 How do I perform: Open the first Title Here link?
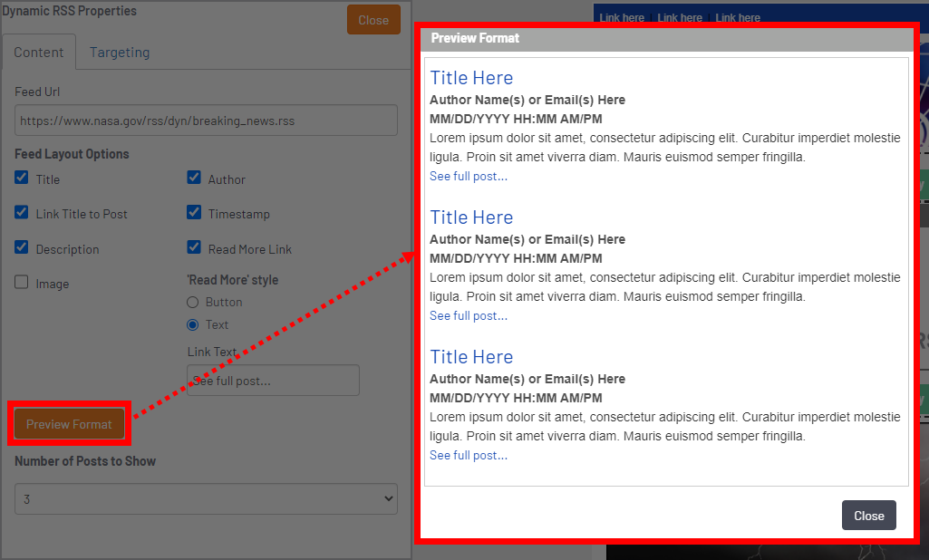(471, 78)
